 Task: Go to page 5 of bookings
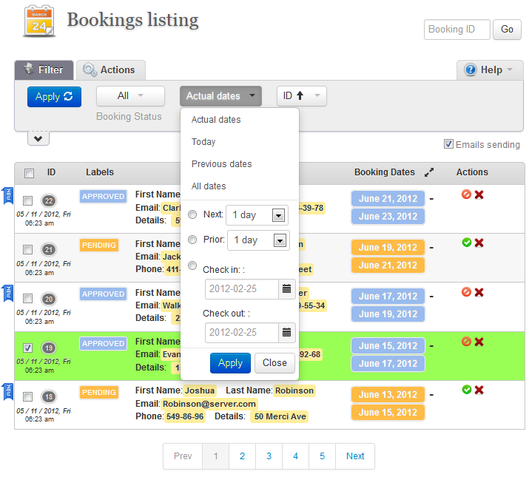click(322, 456)
